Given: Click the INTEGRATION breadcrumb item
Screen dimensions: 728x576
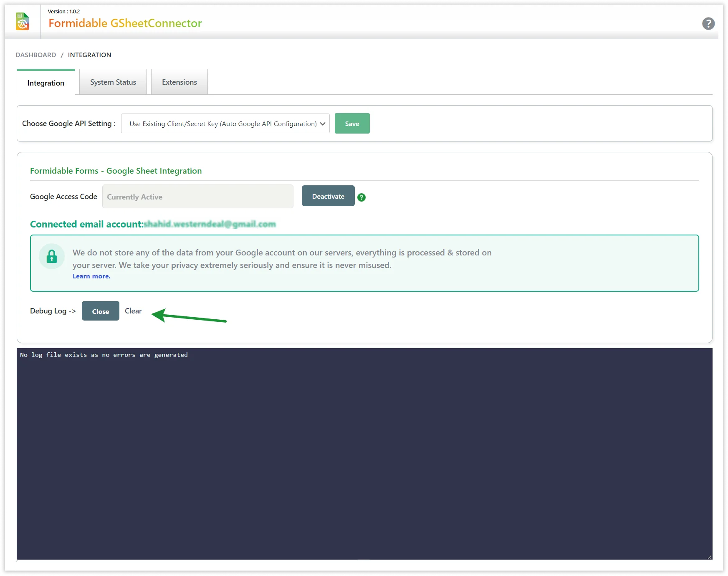Looking at the screenshot, I should coord(89,55).
